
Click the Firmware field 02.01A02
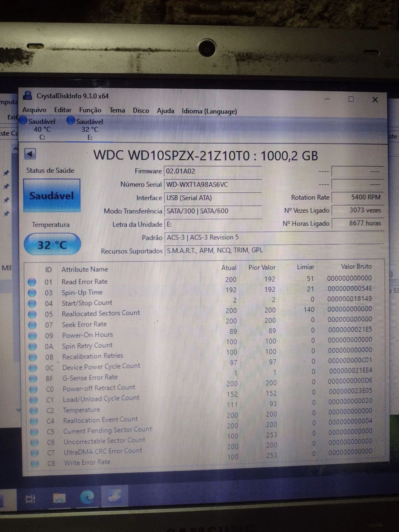pyautogui.click(x=213, y=171)
